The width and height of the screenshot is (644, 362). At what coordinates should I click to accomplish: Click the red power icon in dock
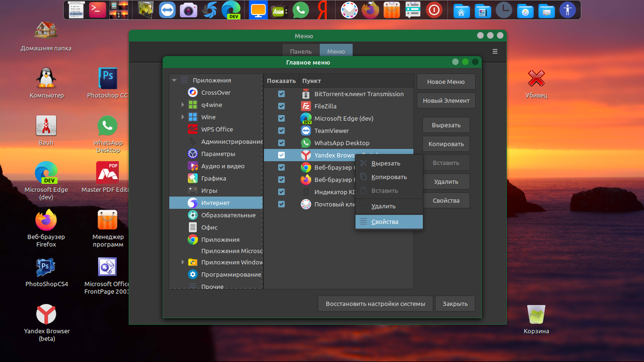tap(434, 10)
